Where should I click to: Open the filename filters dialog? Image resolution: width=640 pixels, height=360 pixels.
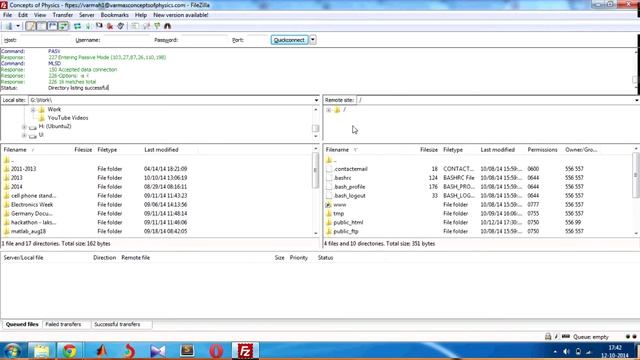click(135, 26)
